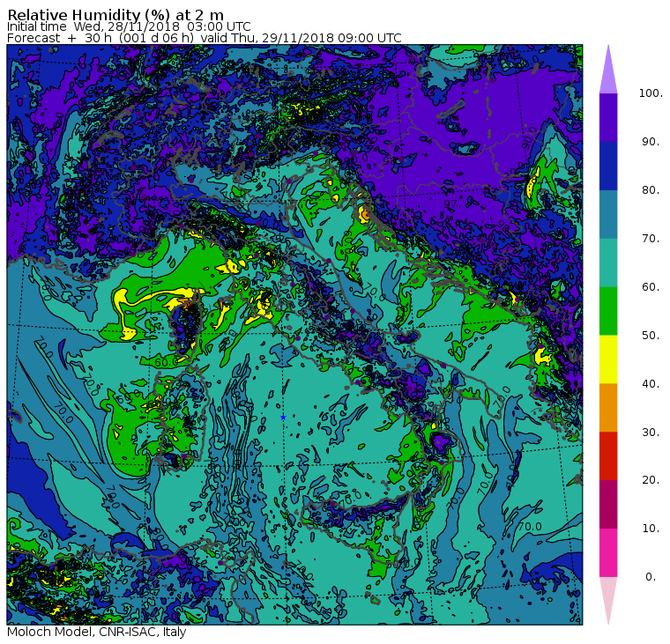Click the "40." legend label

(651, 384)
